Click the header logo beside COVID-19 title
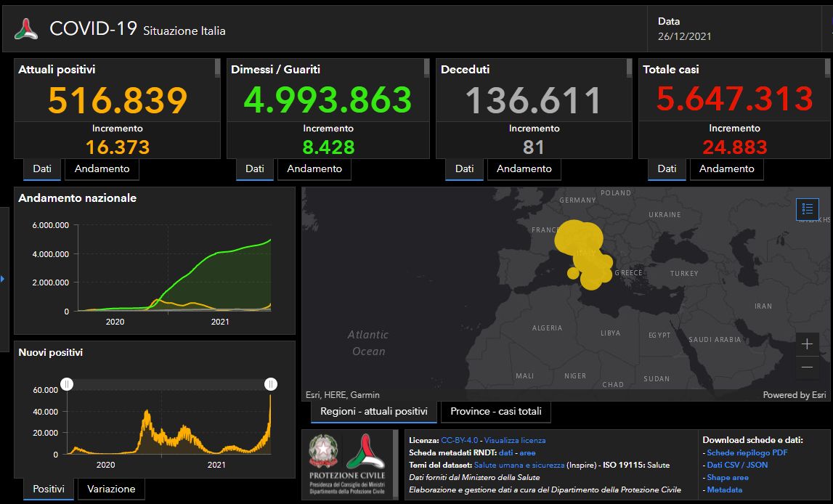The height and width of the screenshot is (504, 833). [26, 29]
